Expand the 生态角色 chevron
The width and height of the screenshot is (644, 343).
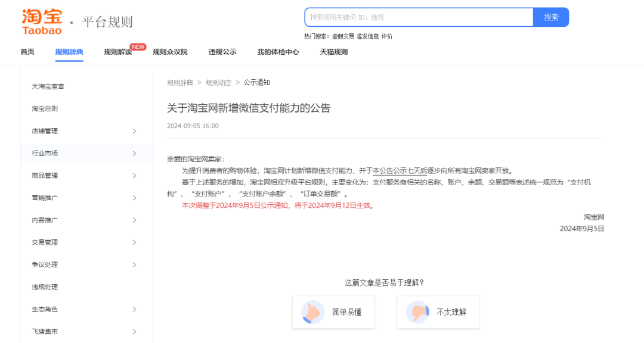pos(134,310)
